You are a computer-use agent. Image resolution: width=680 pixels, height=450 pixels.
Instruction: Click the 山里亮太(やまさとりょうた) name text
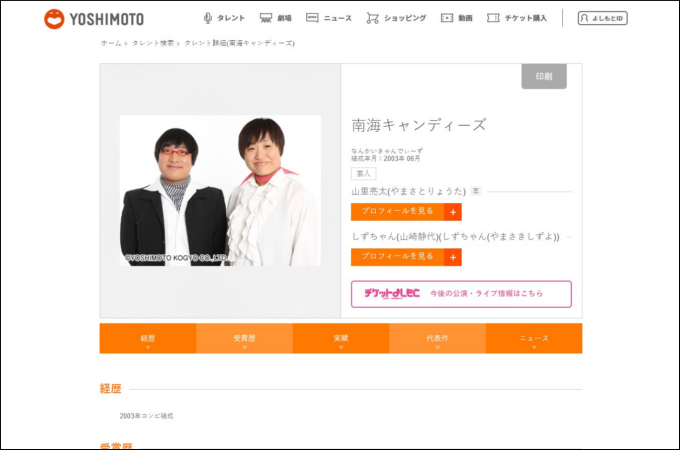tap(409, 191)
